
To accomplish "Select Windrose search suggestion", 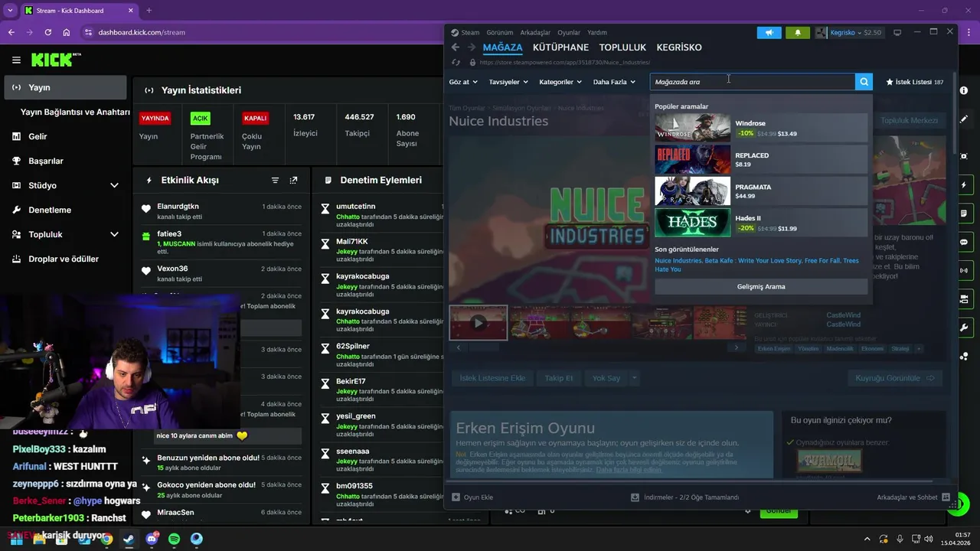I will (x=761, y=128).
